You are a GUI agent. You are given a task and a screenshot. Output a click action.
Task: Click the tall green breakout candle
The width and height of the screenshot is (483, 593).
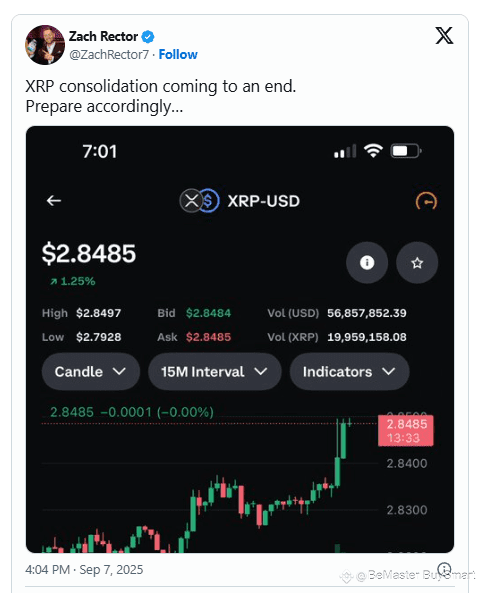[337, 453]
